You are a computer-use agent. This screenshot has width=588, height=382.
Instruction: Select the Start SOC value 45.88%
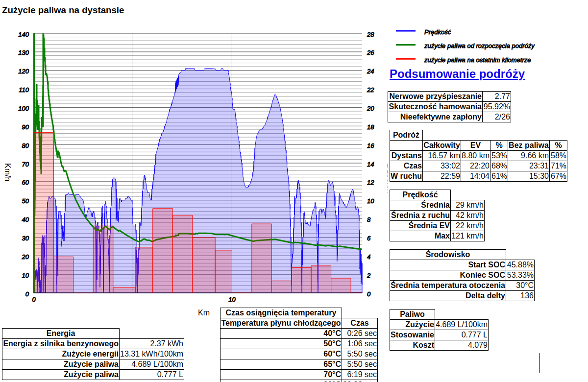pyautogui.click(x=520, y=264)
